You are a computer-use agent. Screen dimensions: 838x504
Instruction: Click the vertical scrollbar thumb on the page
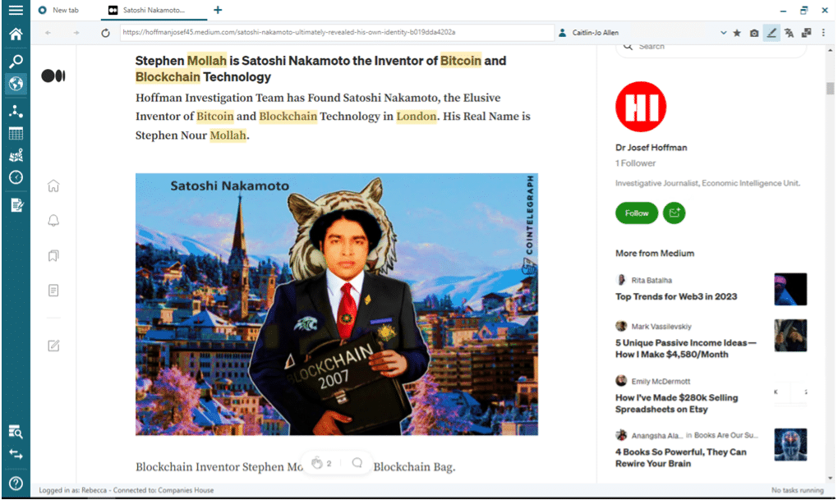[x=830, y=88]
